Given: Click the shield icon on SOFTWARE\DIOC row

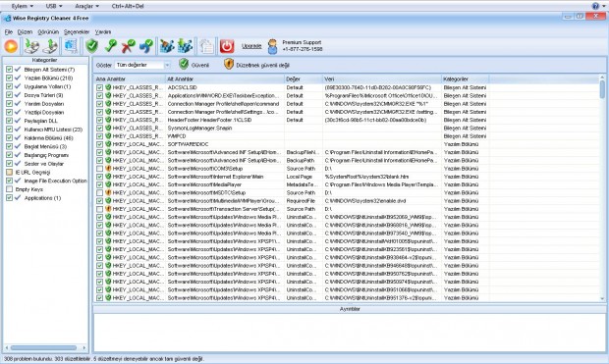Looking at the screenshot, I should 108,144.
